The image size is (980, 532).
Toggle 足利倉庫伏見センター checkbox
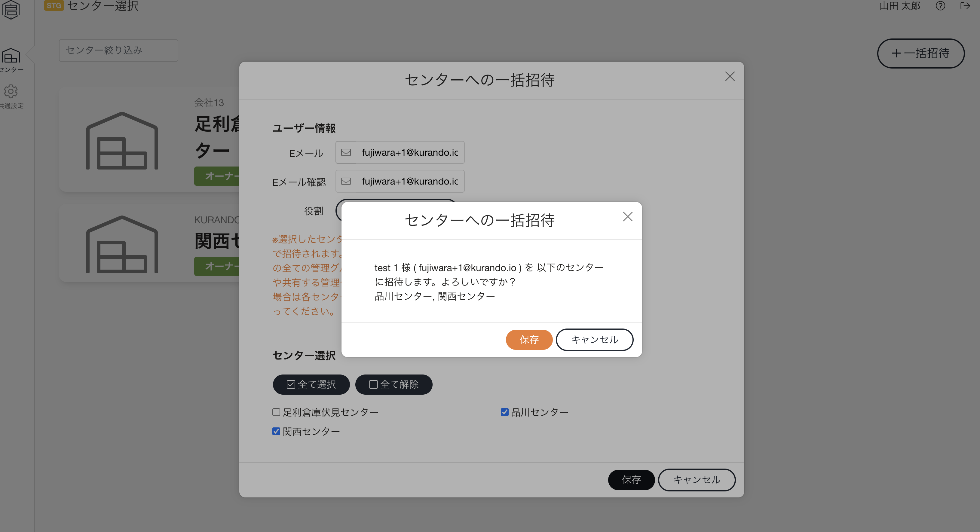pos(276,412)
